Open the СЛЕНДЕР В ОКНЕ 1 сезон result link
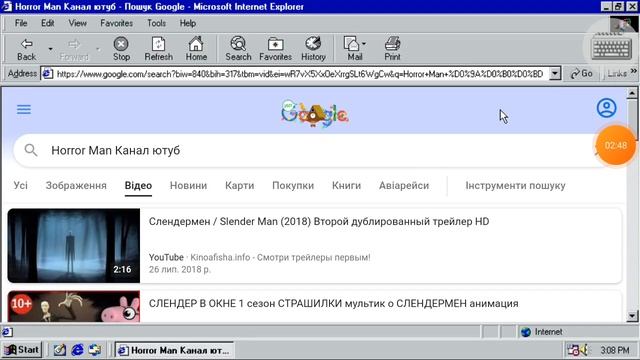The width and height of the screenshot is (640, 360). [333, 304]
